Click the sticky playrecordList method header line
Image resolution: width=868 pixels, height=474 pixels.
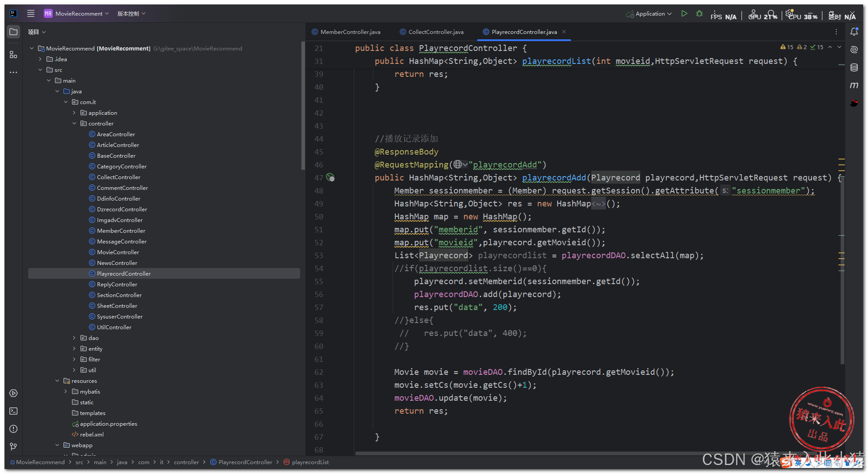pos(586,61)
